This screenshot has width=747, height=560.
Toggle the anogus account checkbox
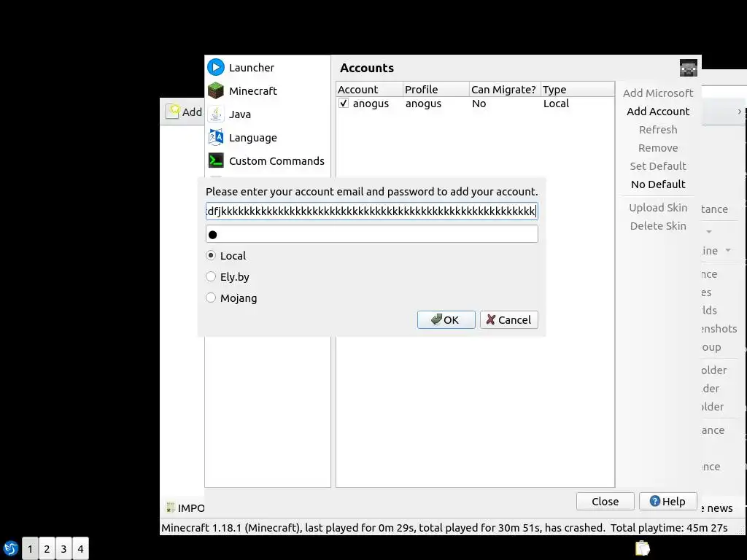click(x=344, y=104)
